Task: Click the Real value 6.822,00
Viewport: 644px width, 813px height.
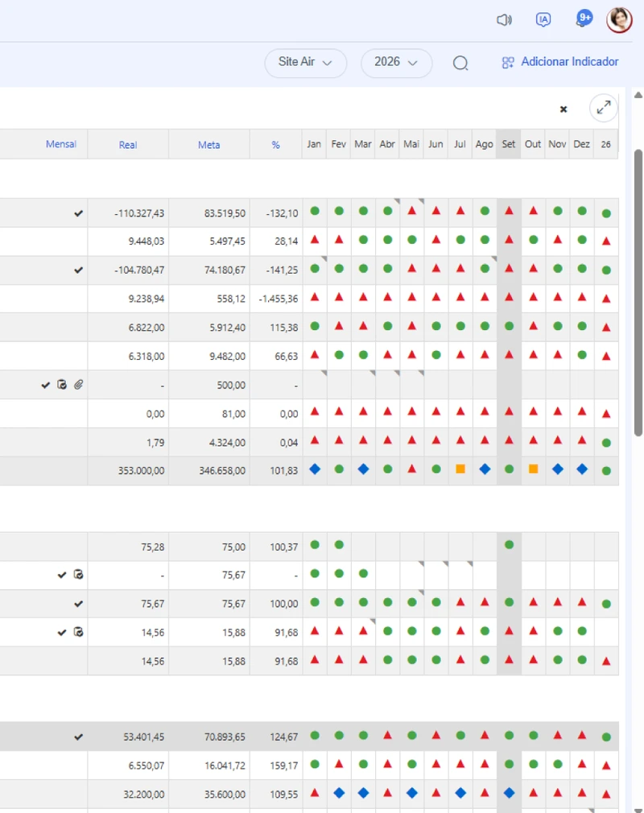Action: (147, 328)
